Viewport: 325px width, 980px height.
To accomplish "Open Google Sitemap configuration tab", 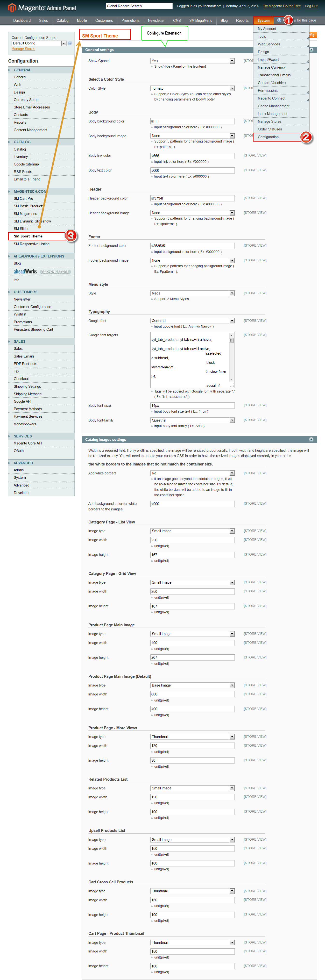I will click(x=41, y=164).
